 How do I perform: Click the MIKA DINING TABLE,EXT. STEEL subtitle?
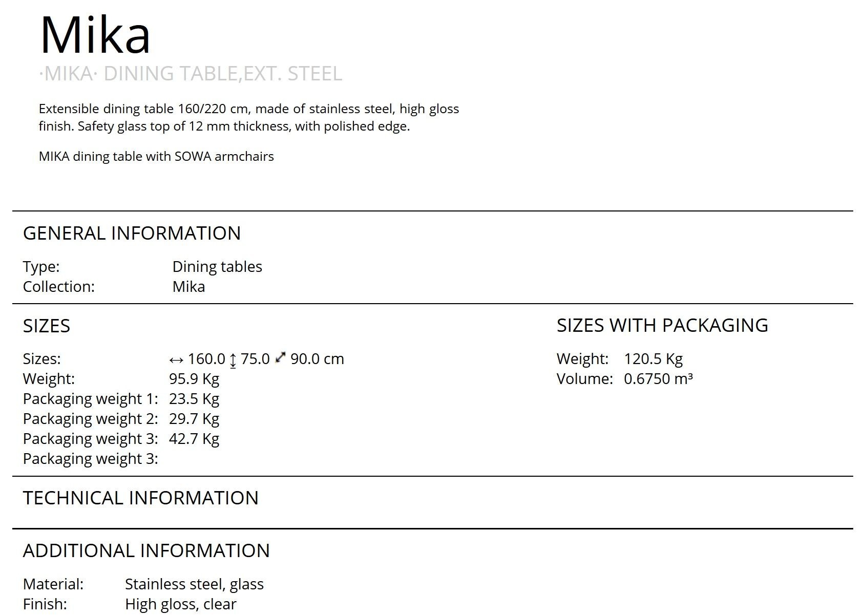(191, 74)
